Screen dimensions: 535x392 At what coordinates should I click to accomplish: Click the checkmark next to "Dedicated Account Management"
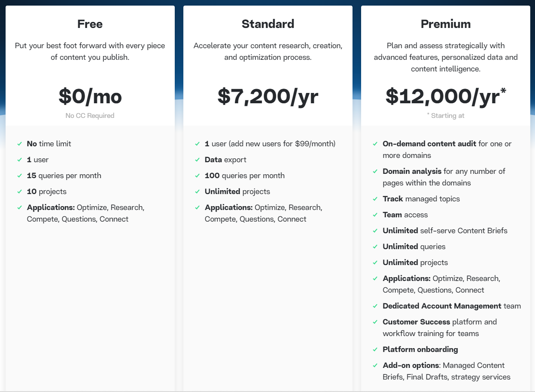[375, 306]
